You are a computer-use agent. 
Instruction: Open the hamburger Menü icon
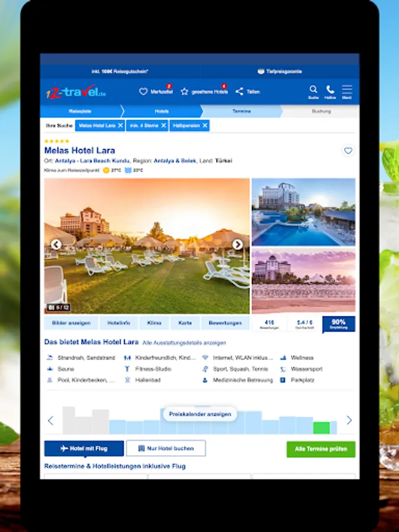tap(347, 90)
